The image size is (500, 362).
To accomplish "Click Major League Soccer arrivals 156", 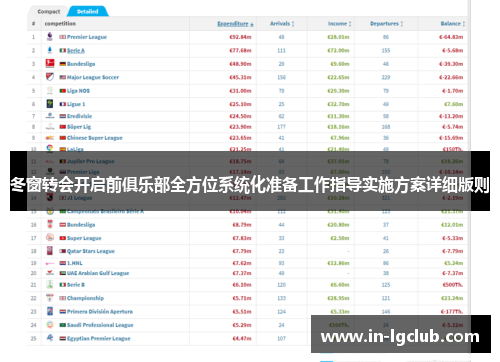I will tap(282, 77).
